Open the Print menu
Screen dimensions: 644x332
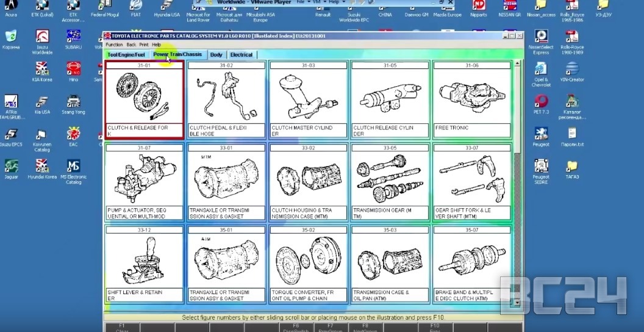(x=143, y=45)
